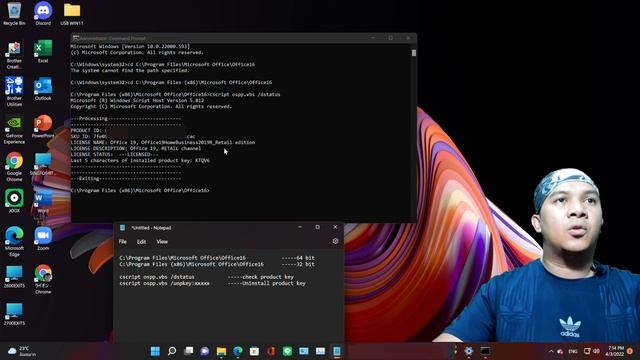Click the taskbar Search icon
The width and height of the screenshot is (640, 360).
(172, 351)
